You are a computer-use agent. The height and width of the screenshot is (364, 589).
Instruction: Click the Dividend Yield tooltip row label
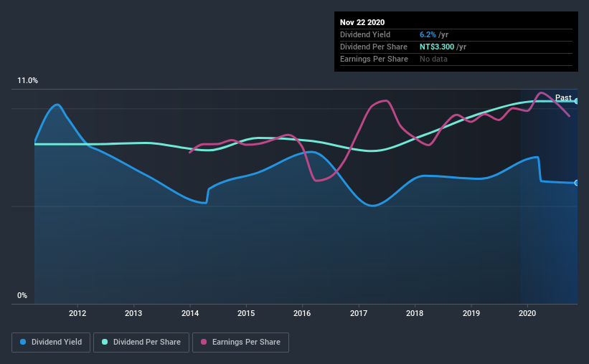[365, 34]
